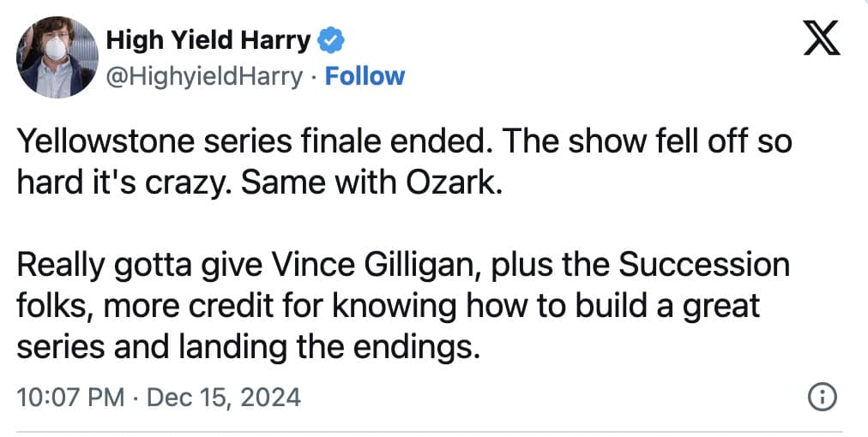
Task: Click the High Yield Harry display name
Action: tap(208, 39)
